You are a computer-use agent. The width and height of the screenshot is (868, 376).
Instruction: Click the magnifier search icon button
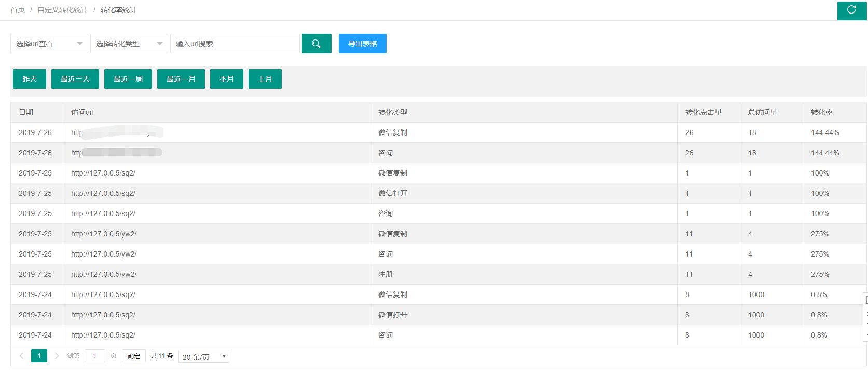[316, 44]
